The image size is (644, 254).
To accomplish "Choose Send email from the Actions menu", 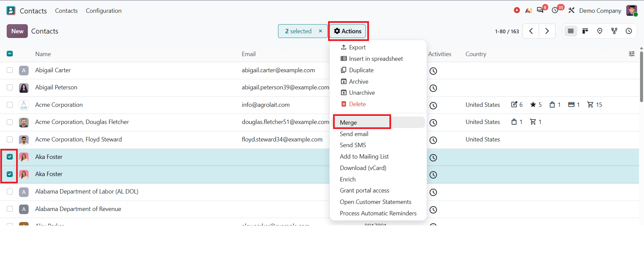I will (378, 134).
